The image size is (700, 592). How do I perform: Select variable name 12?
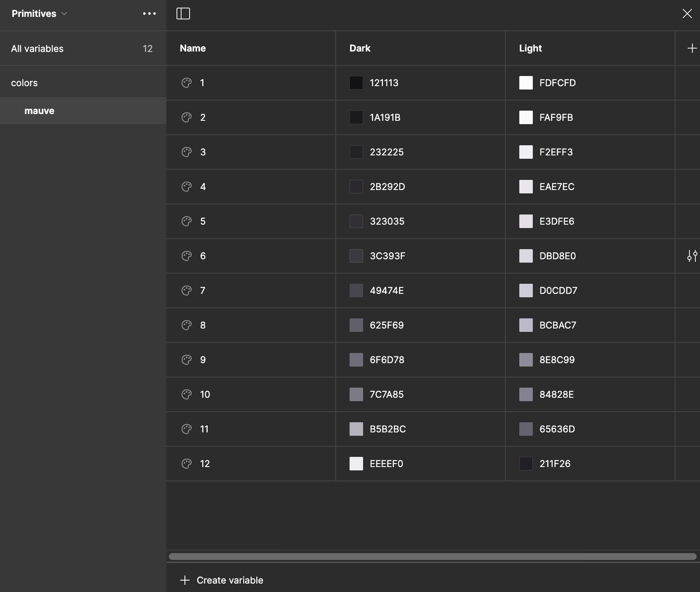(x=205, y=464)
